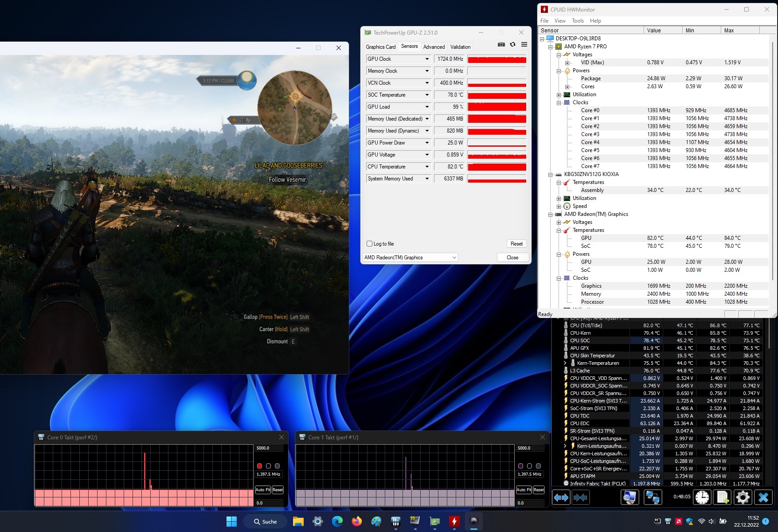Viewport: 778px width, 532px height.
Task: Open the GPU Load sensor dropdown
Action: tap(427, 107)
